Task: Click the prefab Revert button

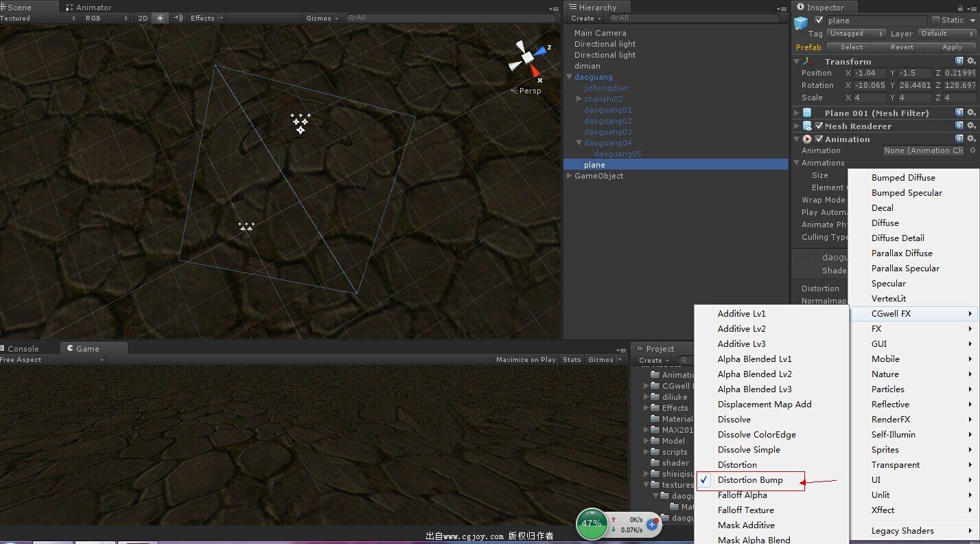Action: pyautogui.click(x=902, y=47)
